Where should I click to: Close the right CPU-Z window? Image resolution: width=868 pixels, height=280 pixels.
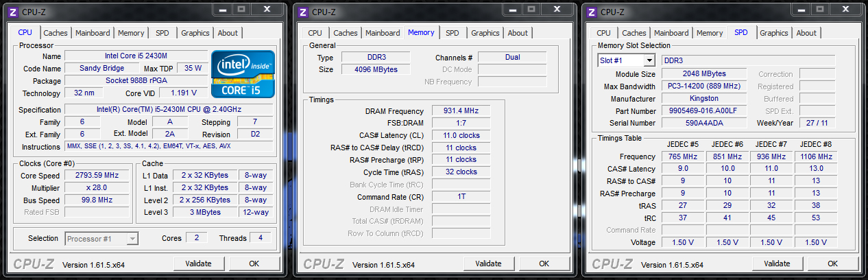pos(844,9)
